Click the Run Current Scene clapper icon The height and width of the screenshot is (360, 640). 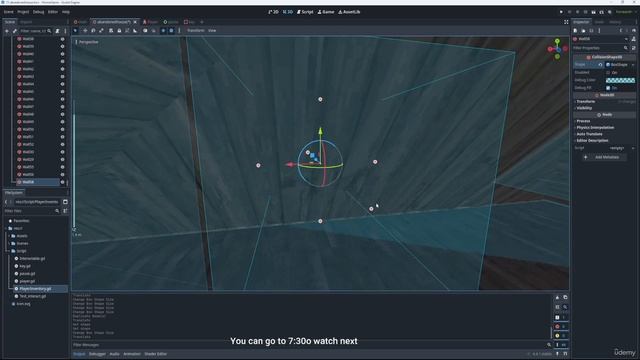pos(593,12)
